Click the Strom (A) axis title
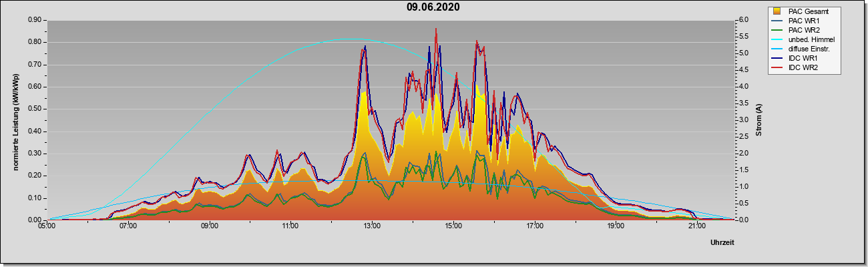 point(759,120)
